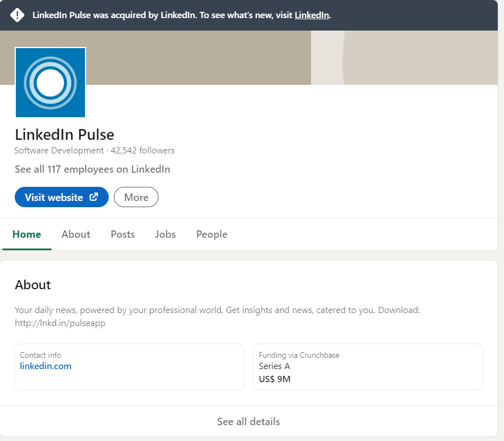Open the Posts tab
This screenshot has height=441, width=504.
(122, 234)
